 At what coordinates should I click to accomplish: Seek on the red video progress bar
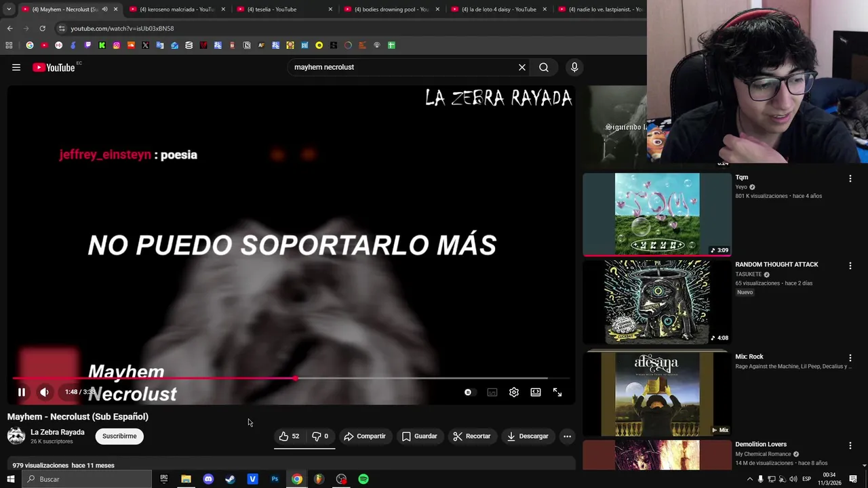pos(291,378)
